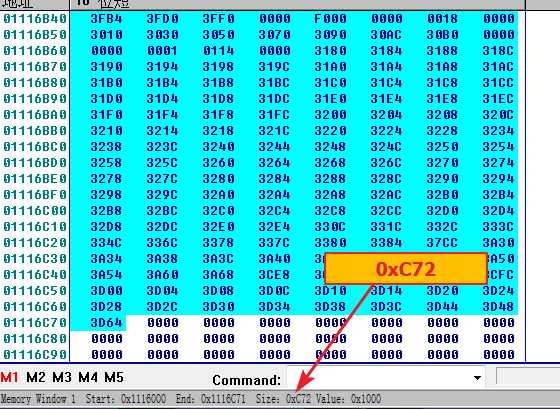Click the 3244 memory value

point(274,147)
